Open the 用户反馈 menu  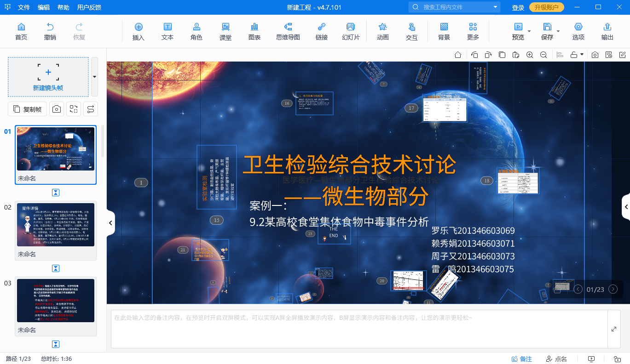89,7
